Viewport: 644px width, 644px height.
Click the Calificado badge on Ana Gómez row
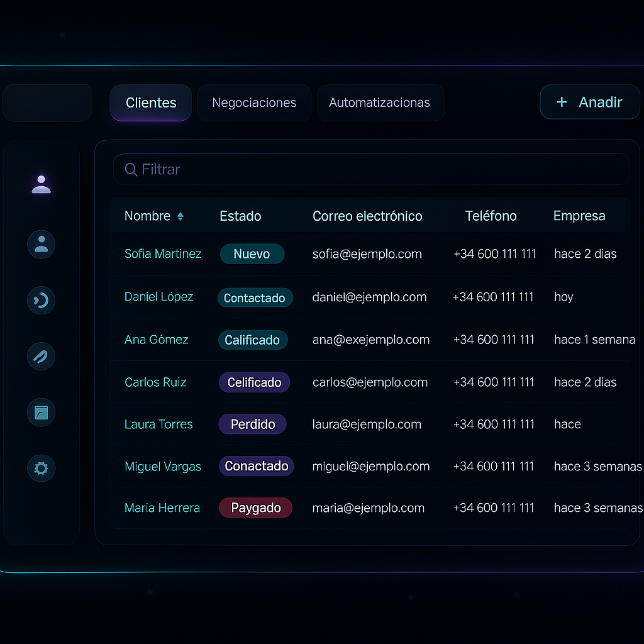(253, 340)
